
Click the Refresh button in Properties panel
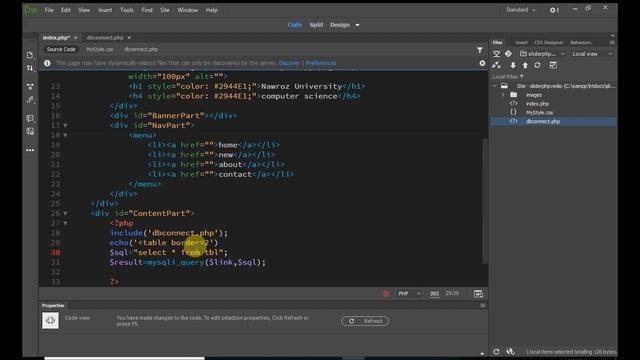tap(365, 321)
